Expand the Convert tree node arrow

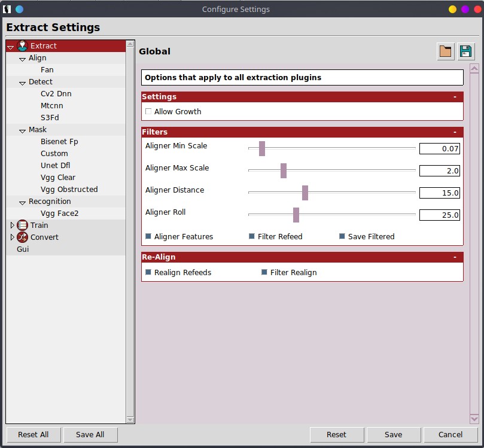(12, 237)
